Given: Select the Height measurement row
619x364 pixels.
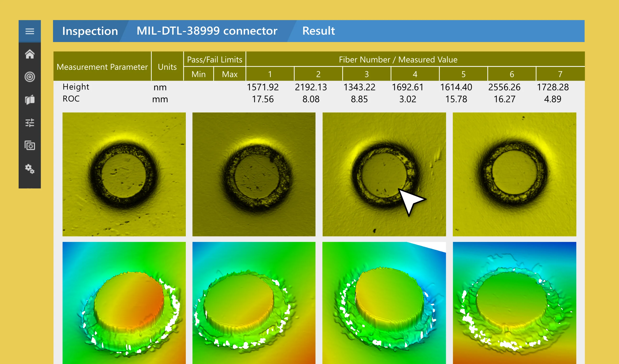Looking at the screenshot, I should point(76,87).
